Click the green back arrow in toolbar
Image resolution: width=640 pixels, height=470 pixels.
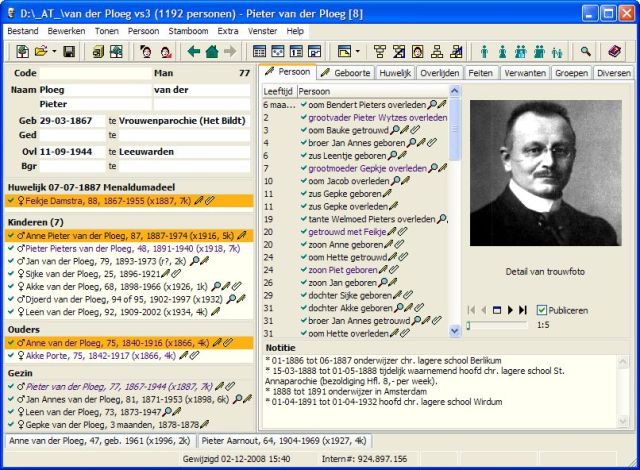[194, 51]
